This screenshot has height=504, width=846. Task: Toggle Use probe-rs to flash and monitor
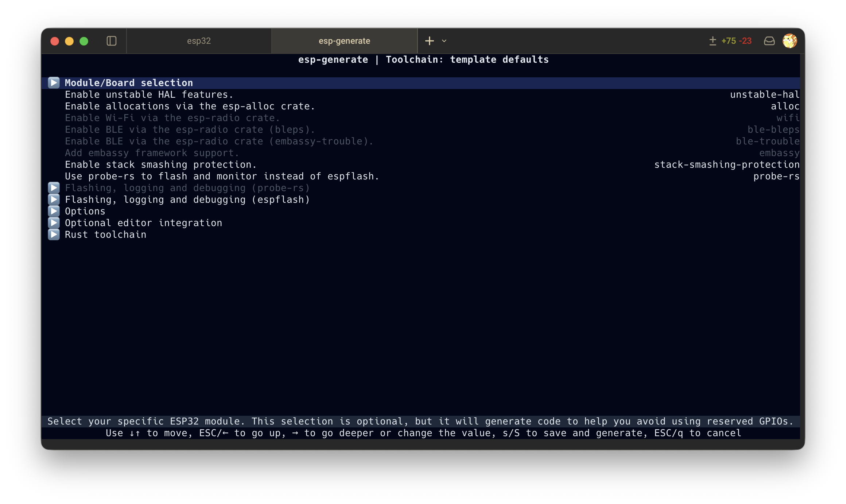[x=421, y=176]
